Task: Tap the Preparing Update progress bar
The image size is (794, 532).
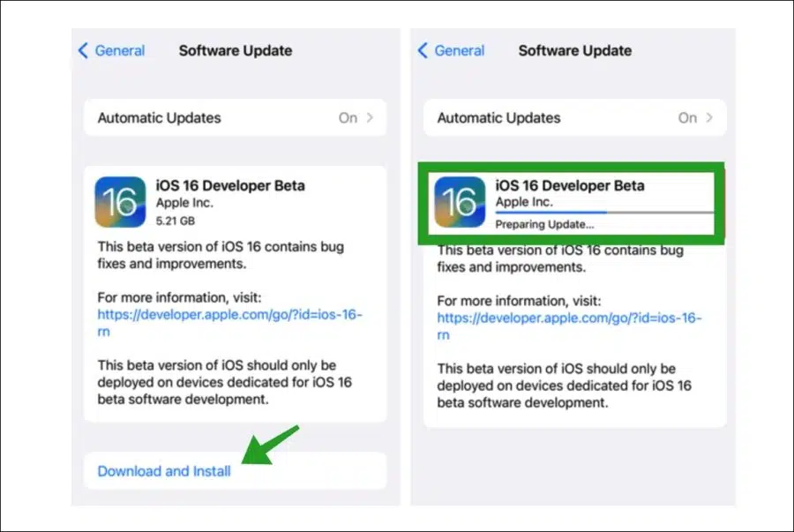Action: click(x=604, y=213)
